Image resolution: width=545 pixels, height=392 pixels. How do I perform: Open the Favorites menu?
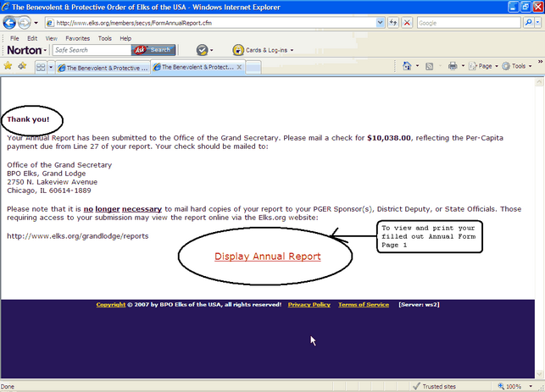point(78,38)
